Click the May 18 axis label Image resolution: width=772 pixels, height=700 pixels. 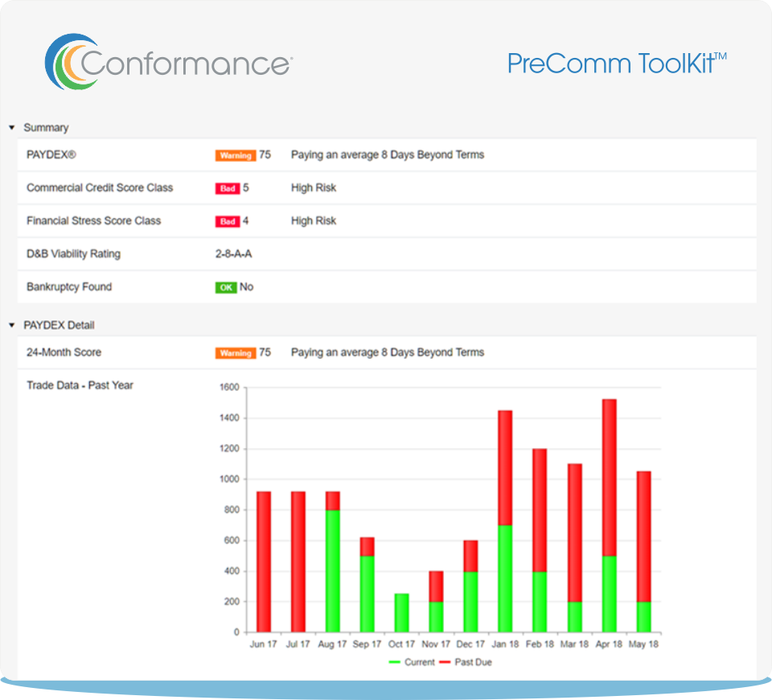643,644
